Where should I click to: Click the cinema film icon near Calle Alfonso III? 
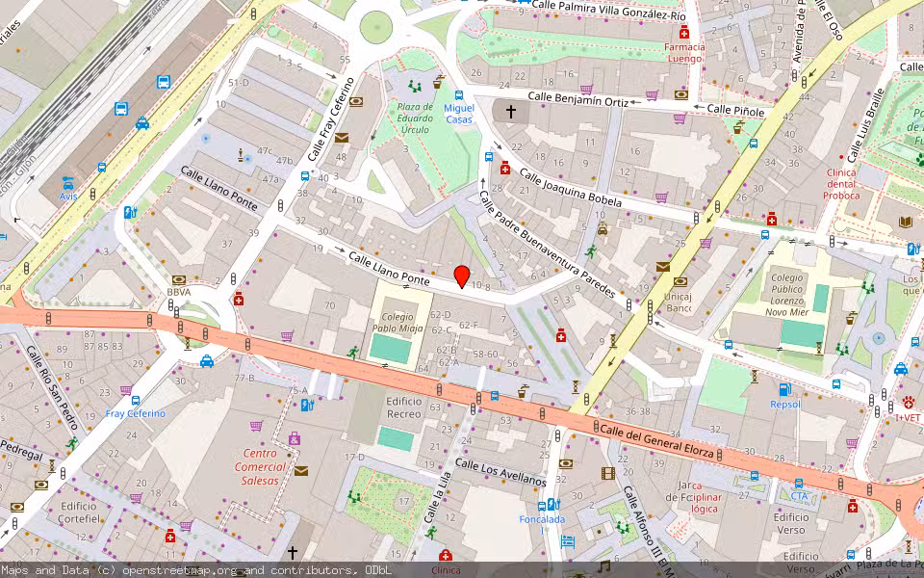pyautogui.click(x=608, y=473)
